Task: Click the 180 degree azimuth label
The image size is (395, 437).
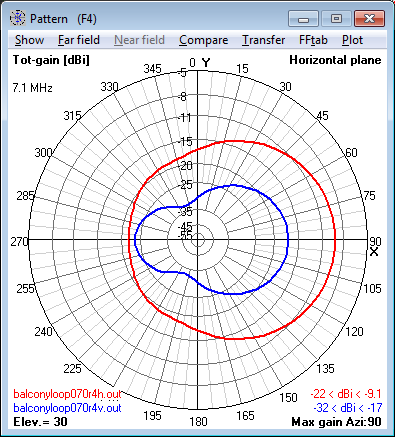Action: point(198,422)
